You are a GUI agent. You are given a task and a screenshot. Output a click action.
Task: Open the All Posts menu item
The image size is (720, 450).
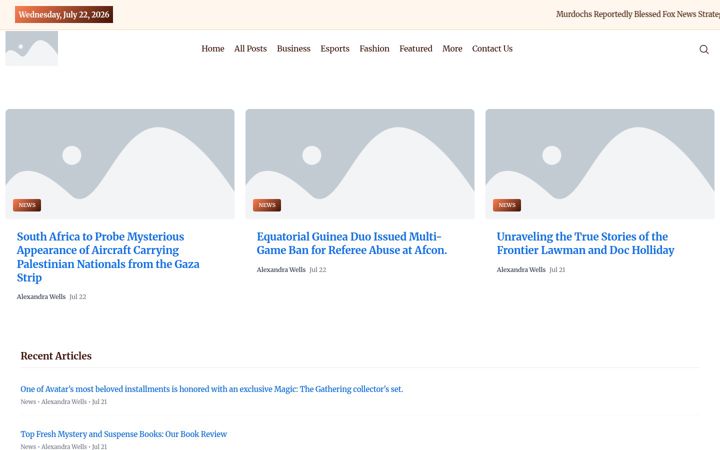coord(250,49)
